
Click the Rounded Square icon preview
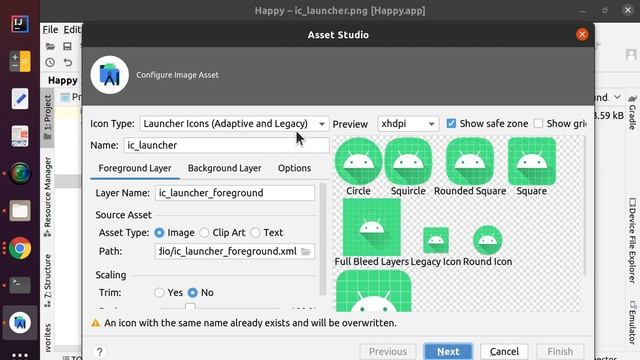point(470,162)
